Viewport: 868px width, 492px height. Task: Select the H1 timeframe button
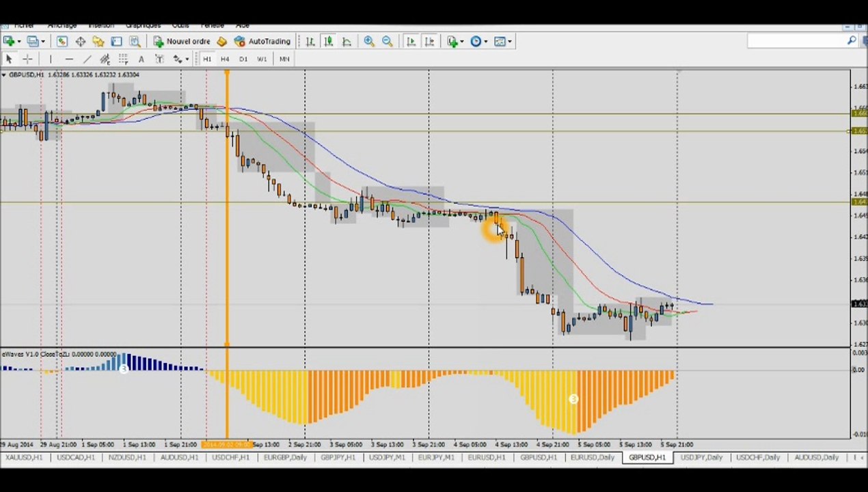[206, 59]
